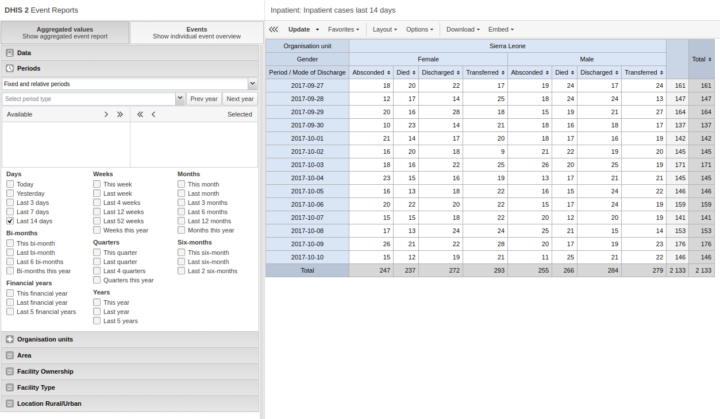Click the 2017-09-27 period row header

(x=307, y=86)
